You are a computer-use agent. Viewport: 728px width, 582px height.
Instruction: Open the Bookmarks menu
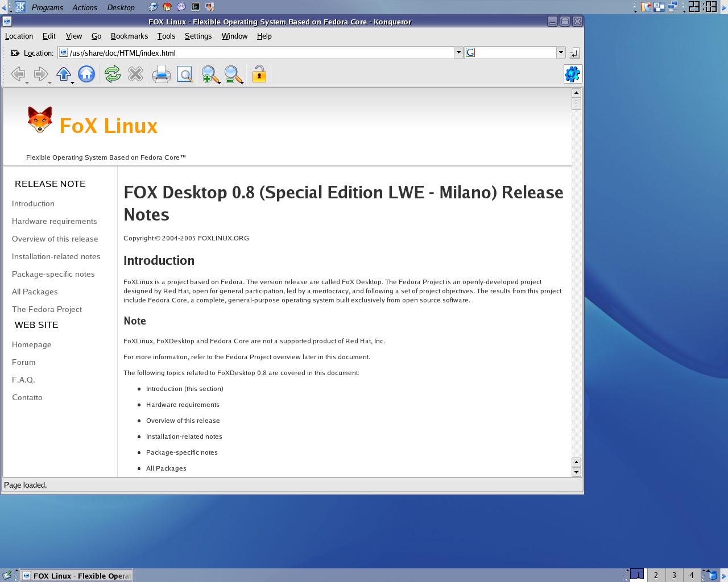click(129, 36)
